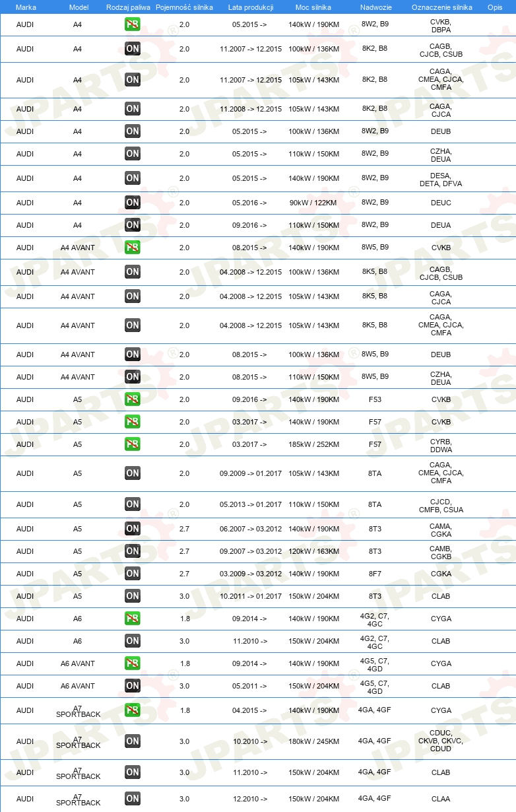516x812 pixels.
Task: Click the Opis column header
Action: coord(495,7)
